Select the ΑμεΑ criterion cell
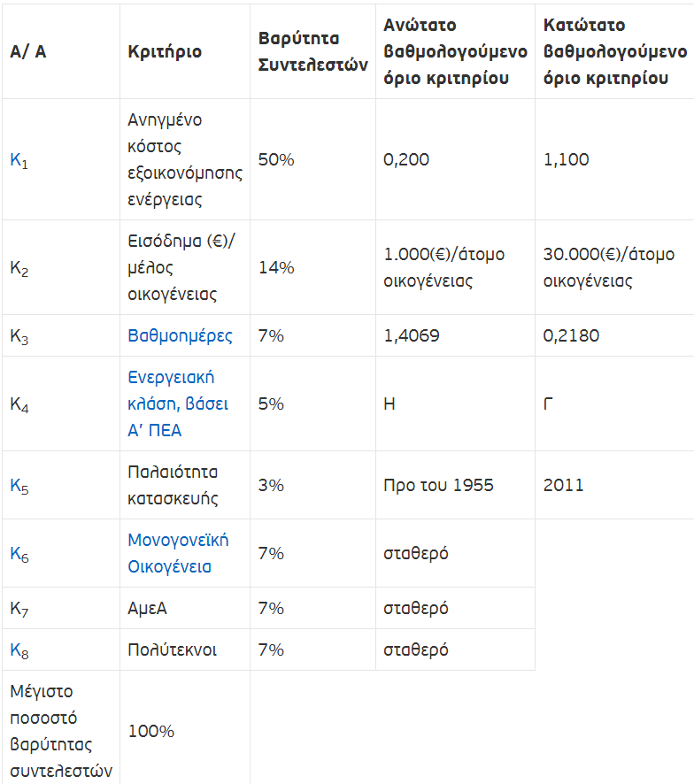The height and width of the screenshot is (784, 694). 148,608
